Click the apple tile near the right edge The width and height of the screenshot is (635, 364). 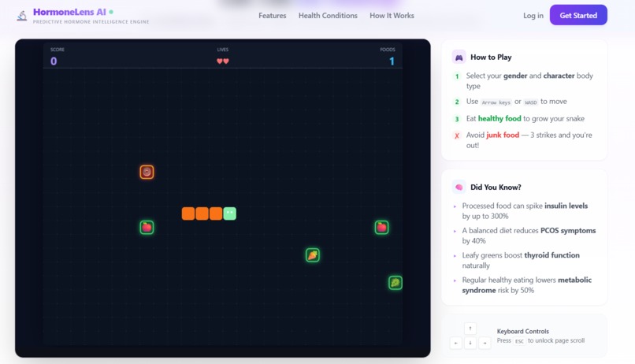point(381,227)
